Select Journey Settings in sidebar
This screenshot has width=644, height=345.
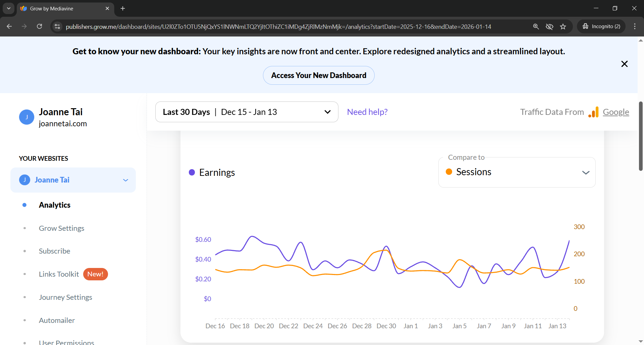click(65, 297)
